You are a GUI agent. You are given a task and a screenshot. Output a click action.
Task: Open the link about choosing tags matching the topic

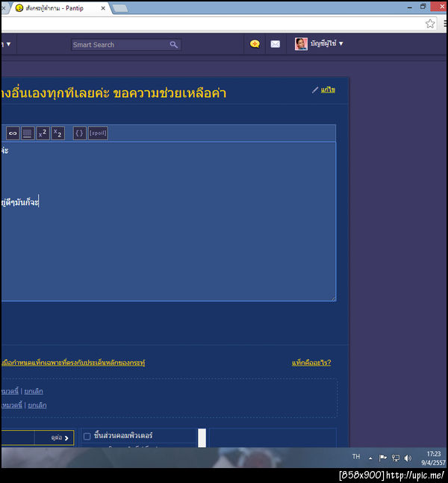pos(73,363)
